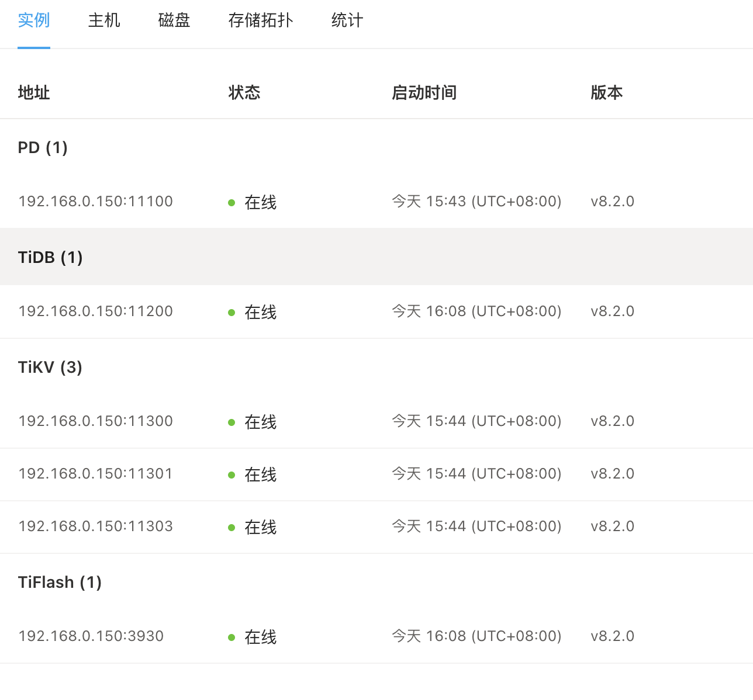Select address 192.168.0.150:11100
The height and width of the screenshot is (700, 753).
point(96,202)
